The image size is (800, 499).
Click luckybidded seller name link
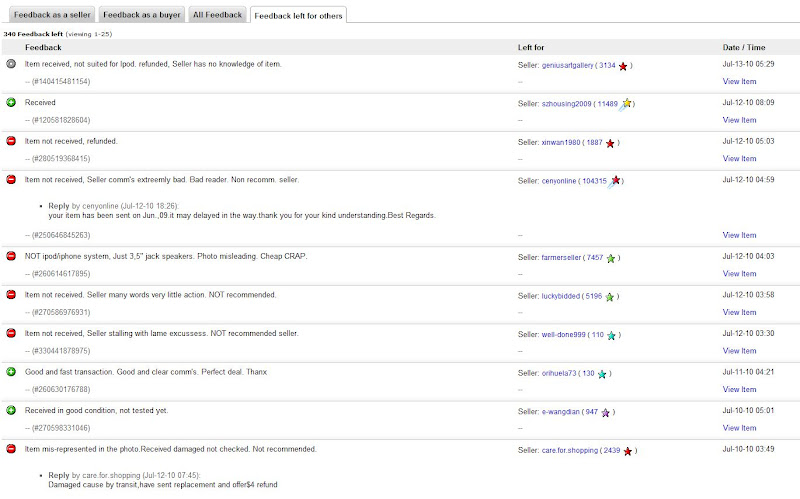tap(566, 296)
